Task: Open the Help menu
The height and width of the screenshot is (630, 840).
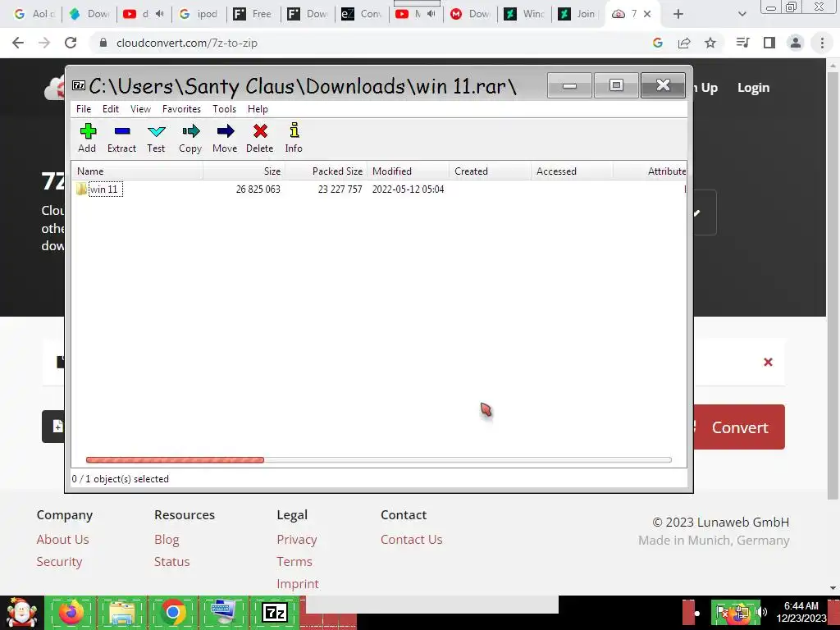Action: point(258,109)
